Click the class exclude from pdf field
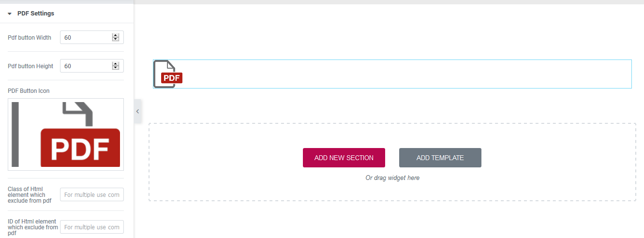The image size is (644, 238). point(92,195)
